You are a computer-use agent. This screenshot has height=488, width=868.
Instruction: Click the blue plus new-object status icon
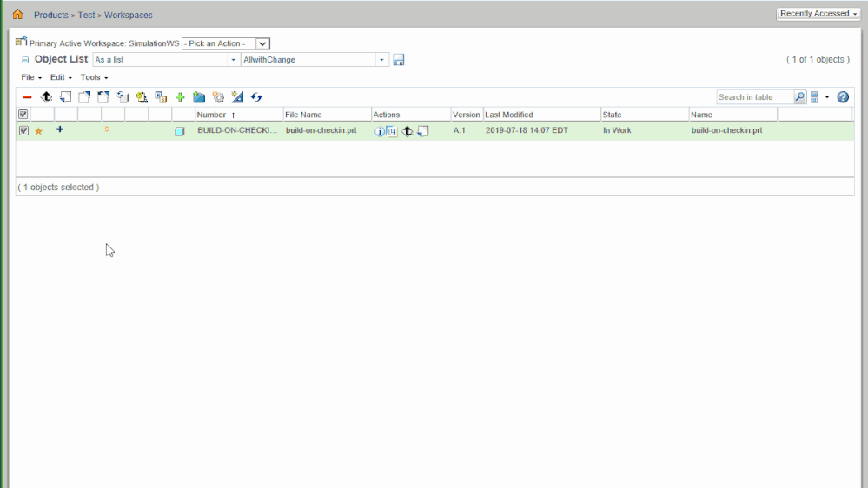60,129
